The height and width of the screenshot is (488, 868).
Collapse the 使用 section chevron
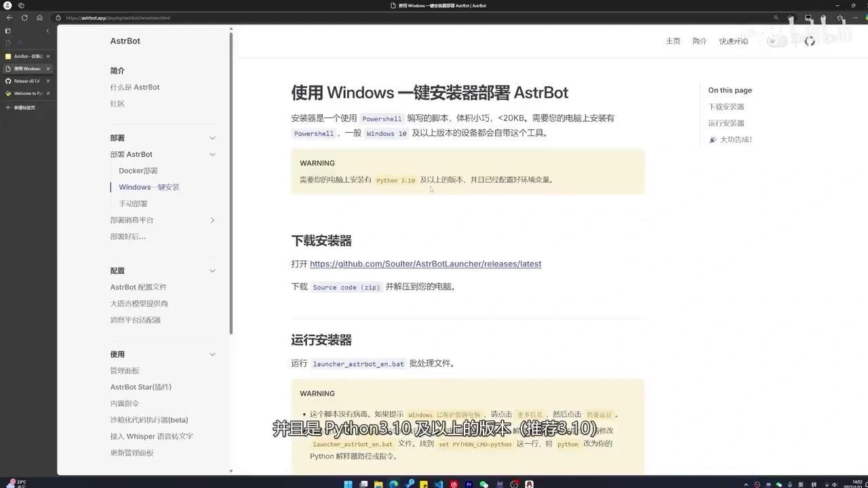(x=212, y=354)
